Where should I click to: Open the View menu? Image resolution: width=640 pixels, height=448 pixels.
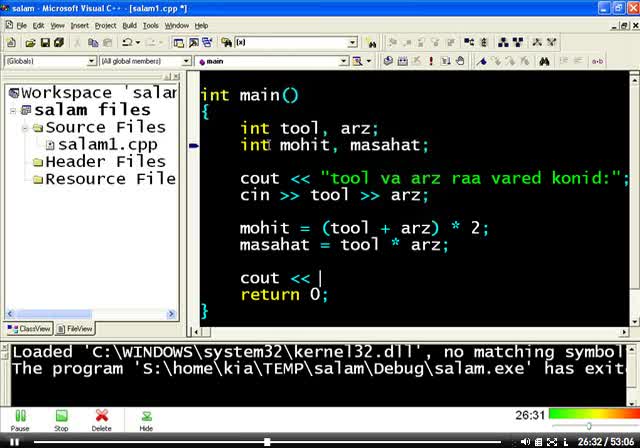[x=58, y=26]
